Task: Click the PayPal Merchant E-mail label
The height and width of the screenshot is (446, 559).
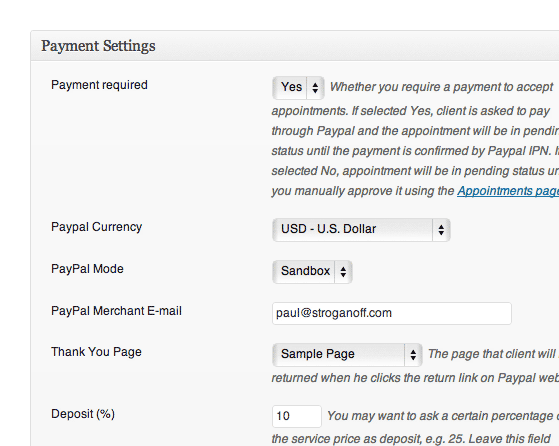Action: pos(116,311)
